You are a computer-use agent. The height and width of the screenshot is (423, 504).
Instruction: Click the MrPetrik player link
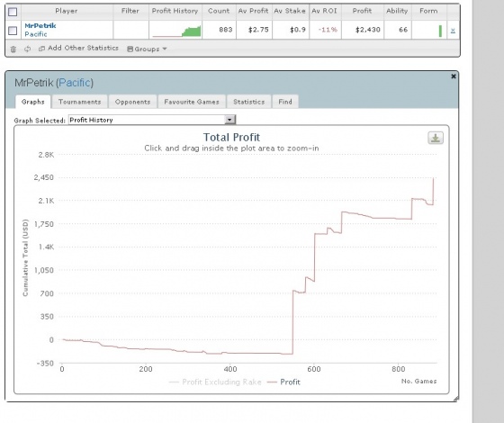[40, 26]
